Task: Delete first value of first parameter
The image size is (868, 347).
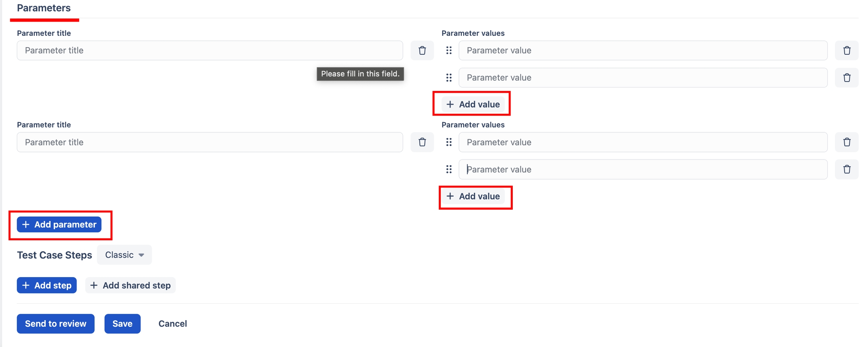Action: pos(847,51)
